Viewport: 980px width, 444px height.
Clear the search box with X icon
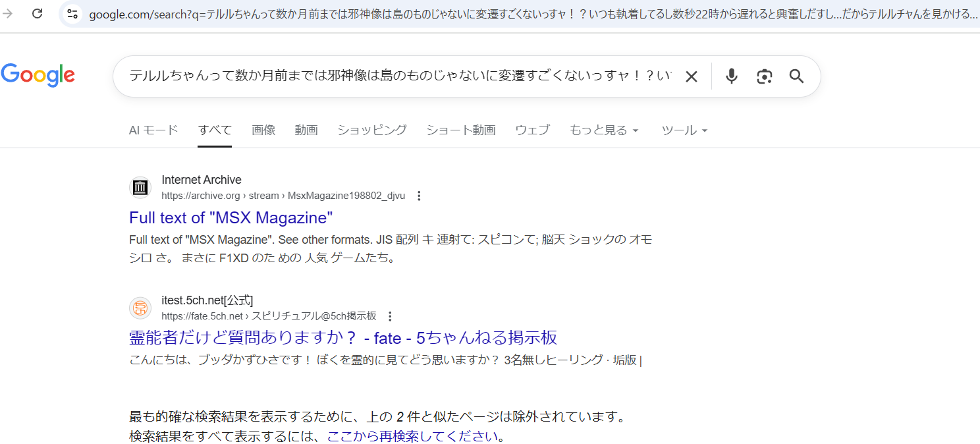pyautogui.click(x=691, y=76)
